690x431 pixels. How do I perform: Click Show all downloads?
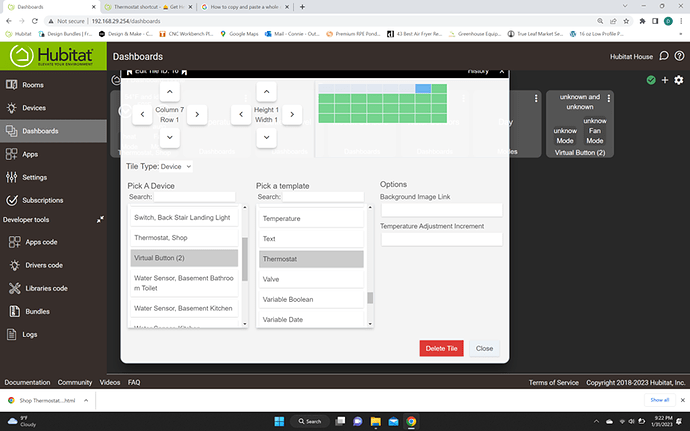click(660, 400)
